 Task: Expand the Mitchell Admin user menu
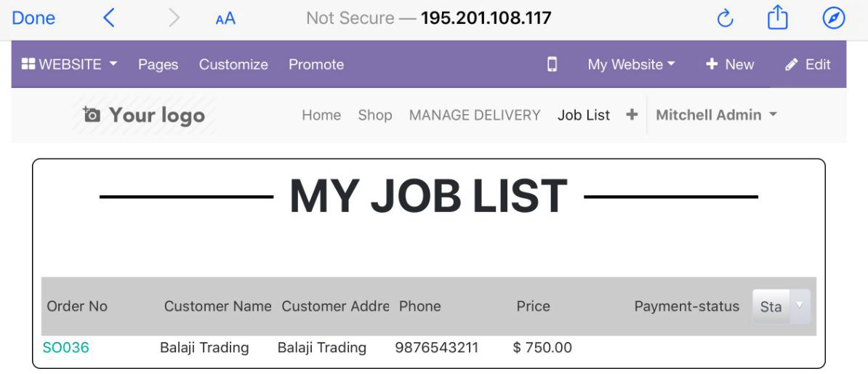point(716,115)
